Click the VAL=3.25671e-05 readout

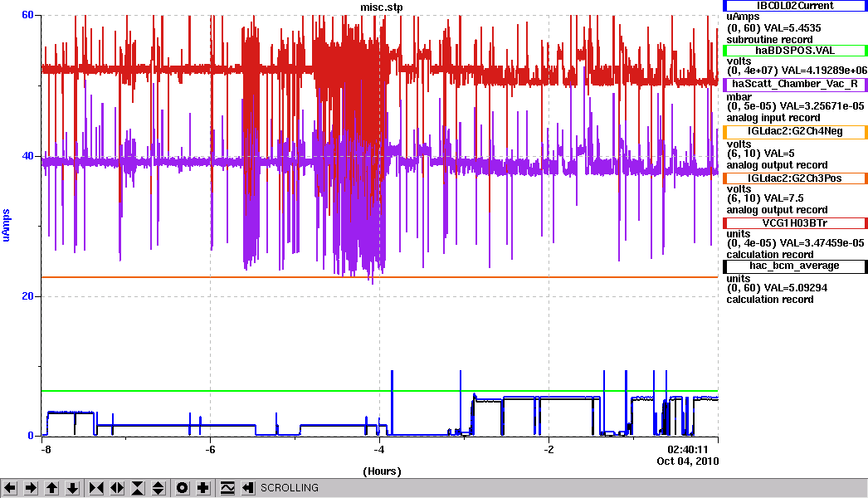pyautogui.click(x=822, y=105)
